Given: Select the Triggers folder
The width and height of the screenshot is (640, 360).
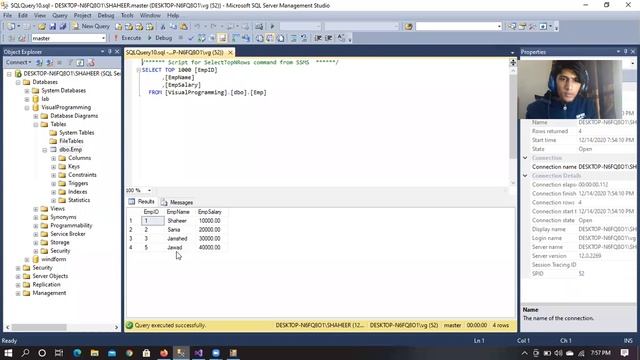Looking at the screenshot, I should tap(78, 183).
